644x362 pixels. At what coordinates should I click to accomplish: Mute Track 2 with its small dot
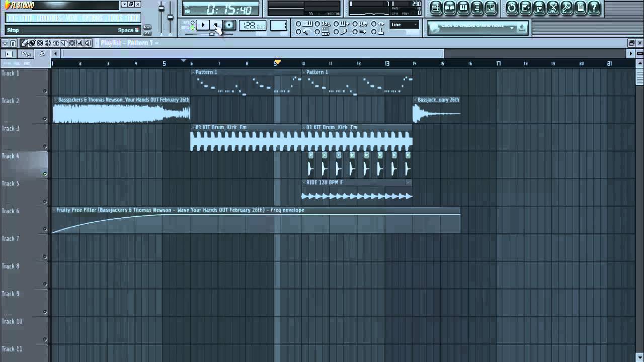[x=45, y=119]
